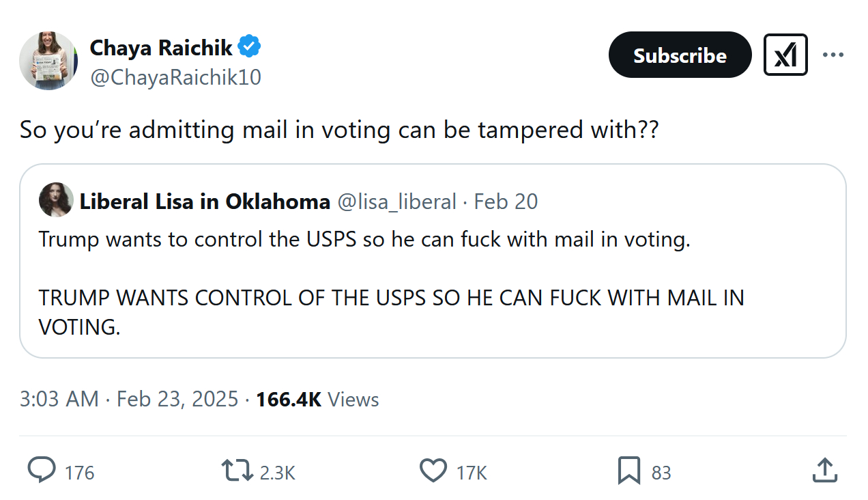Click the @lisa_liberal handle
The height and width of the screenshot is (500, 868).
click(x=396, y=202)
